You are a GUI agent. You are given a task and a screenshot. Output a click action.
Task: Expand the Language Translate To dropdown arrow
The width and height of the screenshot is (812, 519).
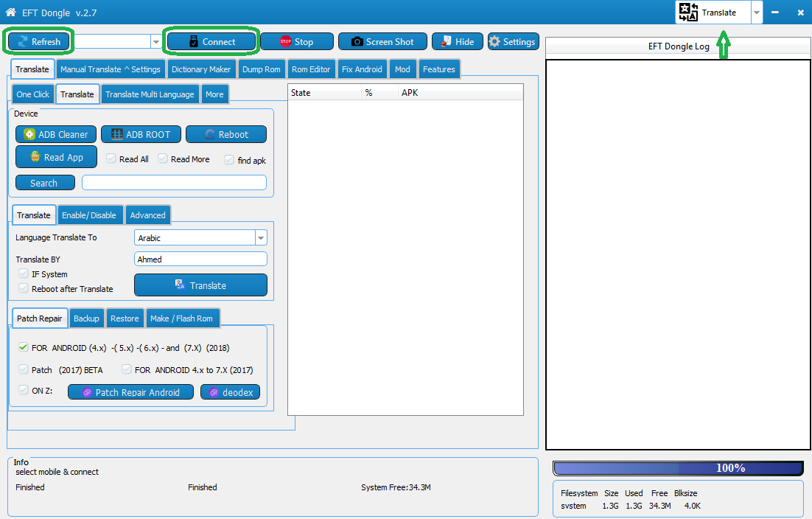[x=261, y=237]
